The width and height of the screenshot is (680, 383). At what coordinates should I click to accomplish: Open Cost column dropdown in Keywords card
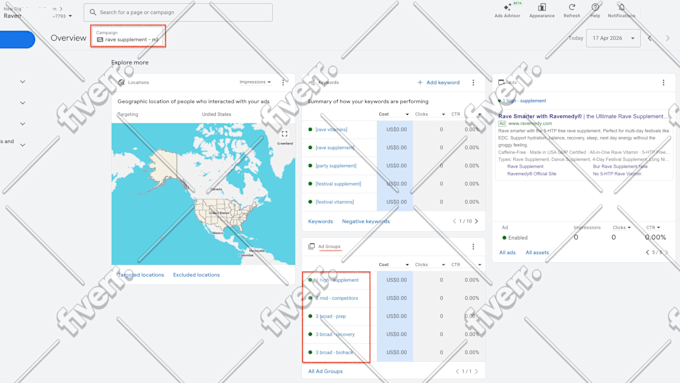pos(394,114)
